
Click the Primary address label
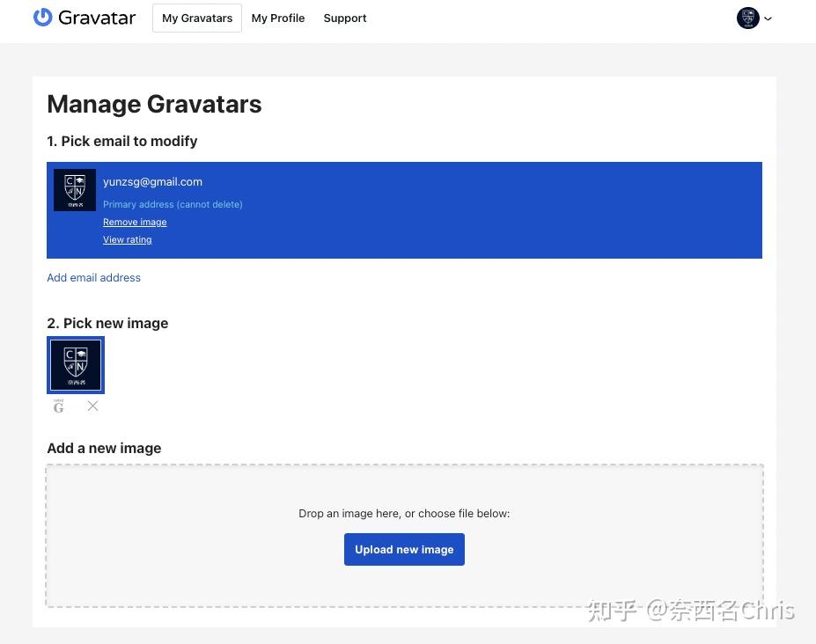click(x=173, y=204)
